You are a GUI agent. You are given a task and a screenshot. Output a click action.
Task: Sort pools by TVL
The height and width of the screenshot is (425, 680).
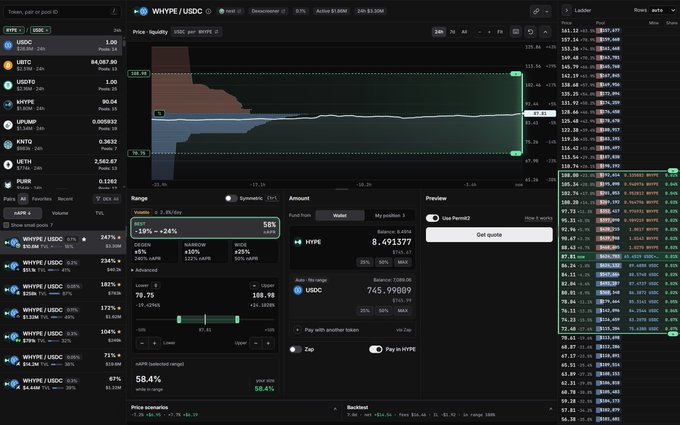[x=99, y=213]
